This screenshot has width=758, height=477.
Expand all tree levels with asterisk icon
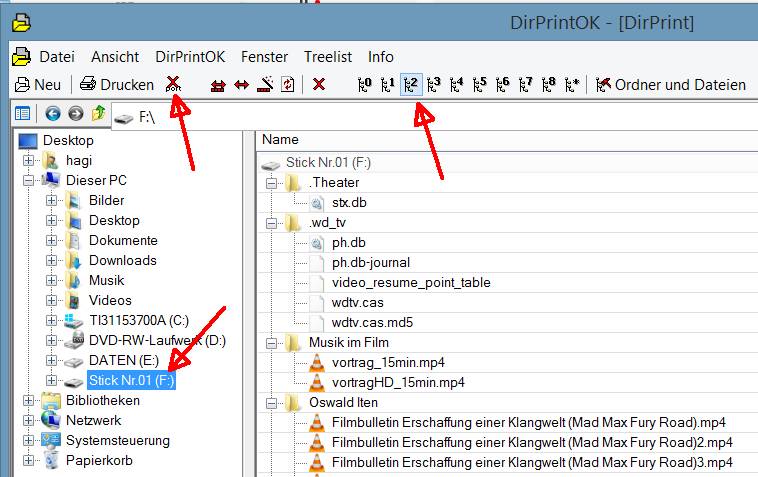tap(572, 85)
